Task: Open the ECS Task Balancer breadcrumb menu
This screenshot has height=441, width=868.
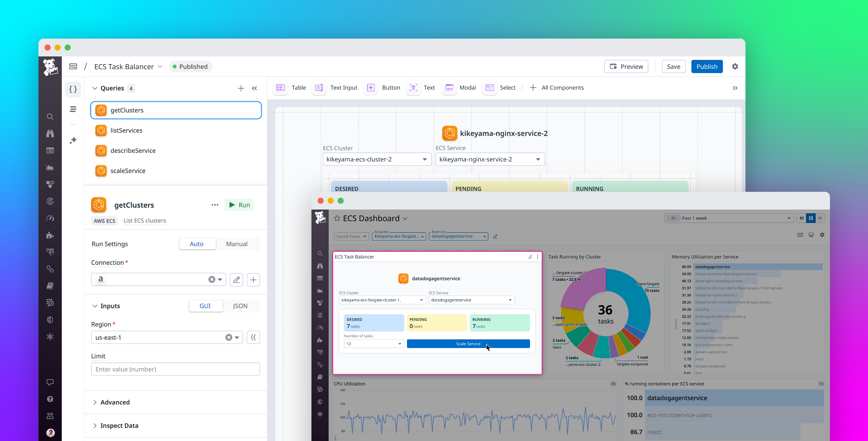Action: point(160,66)
